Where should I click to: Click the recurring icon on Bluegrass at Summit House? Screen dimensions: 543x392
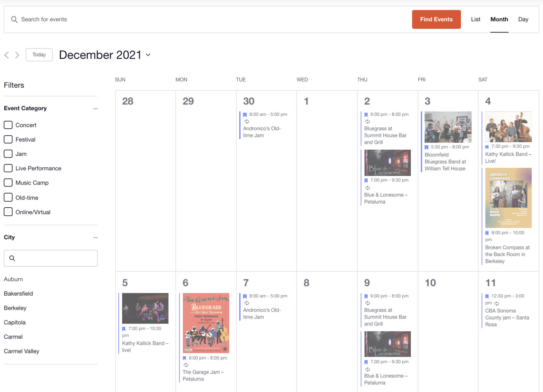pyautogui.click(x=368, y=122)
